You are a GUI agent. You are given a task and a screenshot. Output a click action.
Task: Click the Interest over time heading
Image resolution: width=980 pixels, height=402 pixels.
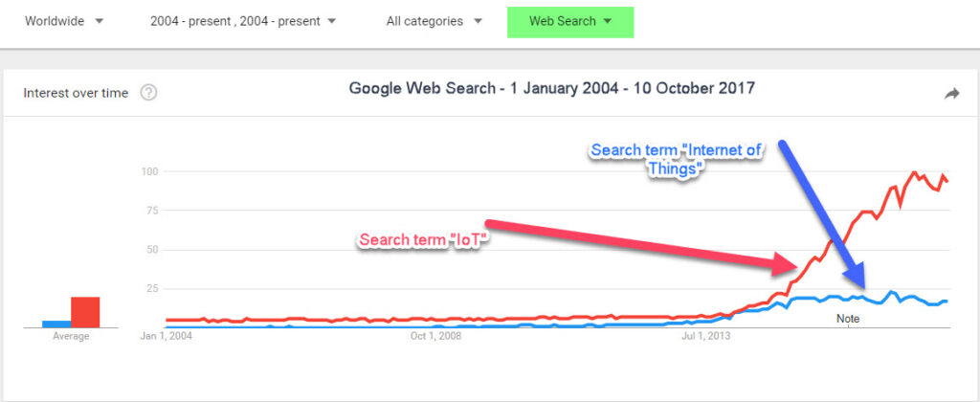76,93
